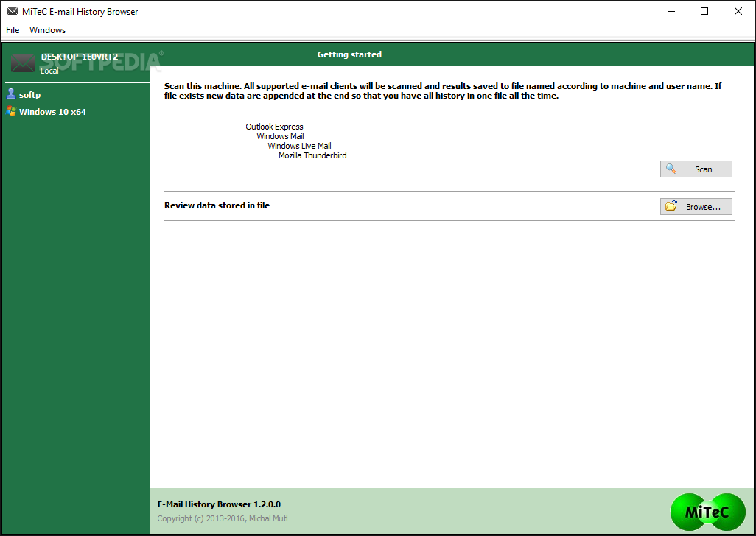Image resolution: width=756 pixels, height=536 pixels.
Task: Click the copyright Michal Mutl text
Action: point(223,518)
